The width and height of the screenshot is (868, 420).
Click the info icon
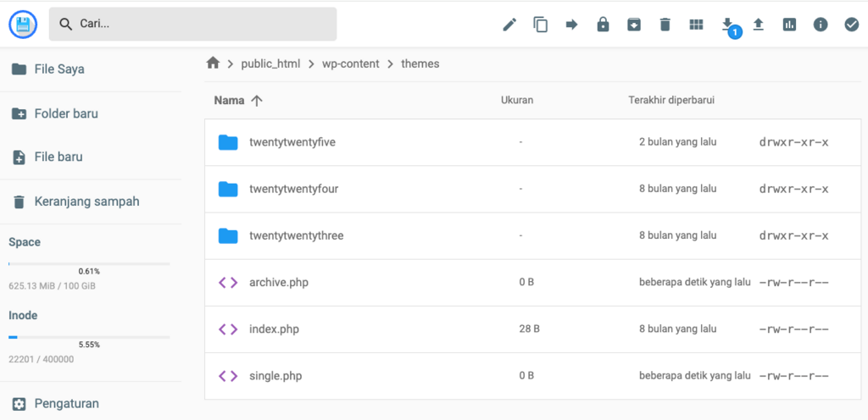click(821, 25)
